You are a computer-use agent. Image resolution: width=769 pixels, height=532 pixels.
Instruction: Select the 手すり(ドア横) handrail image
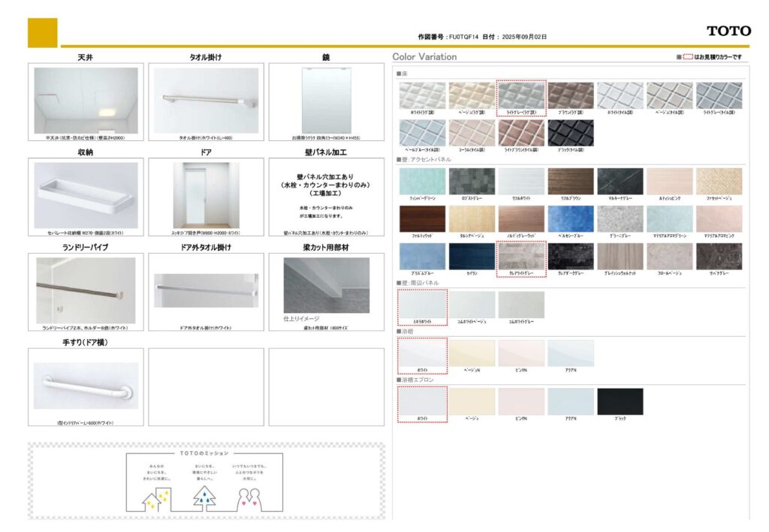tap(86, 385)
